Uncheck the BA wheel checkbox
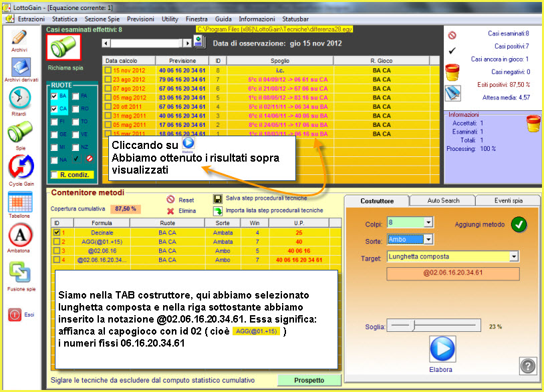 pyautogui.click(x=54, y=96)
